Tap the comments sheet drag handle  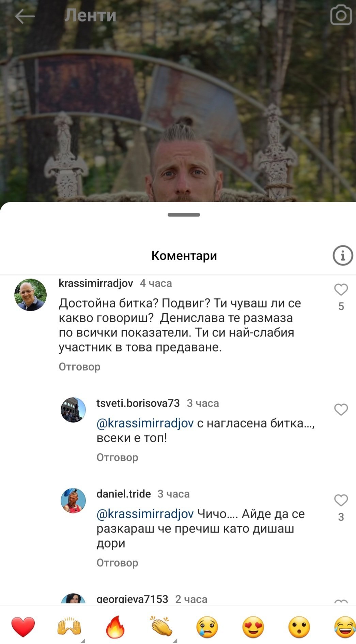(x=184, y=215)
